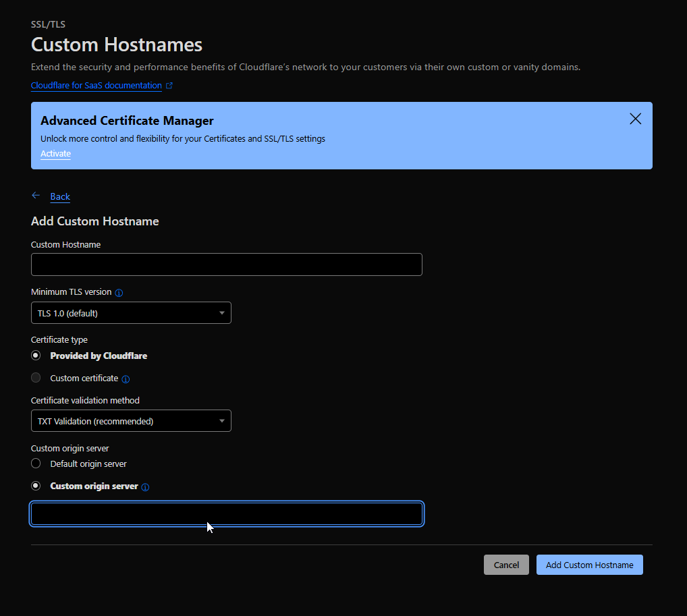
Task: Click the arrow on the Minimum TLS dropdown
Action: [222, 313]
